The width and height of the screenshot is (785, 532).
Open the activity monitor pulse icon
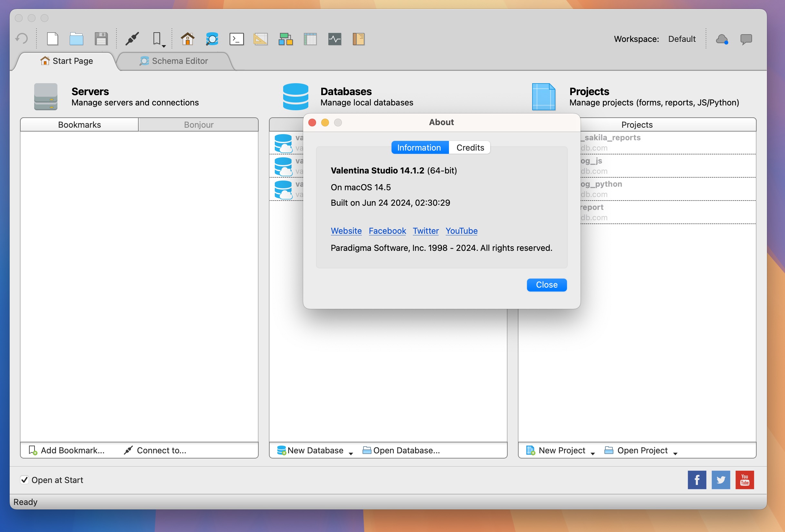[x=334, y=39]
